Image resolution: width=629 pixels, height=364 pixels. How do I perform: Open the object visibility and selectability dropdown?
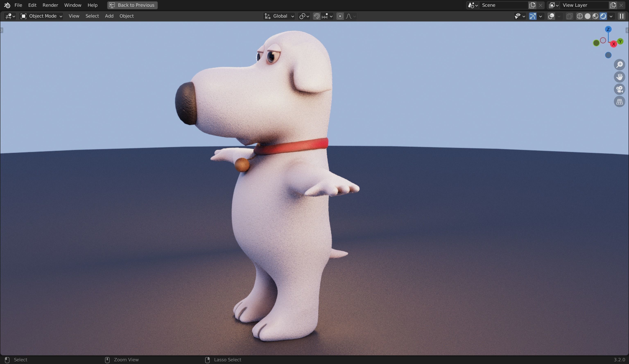click(520, 16)
